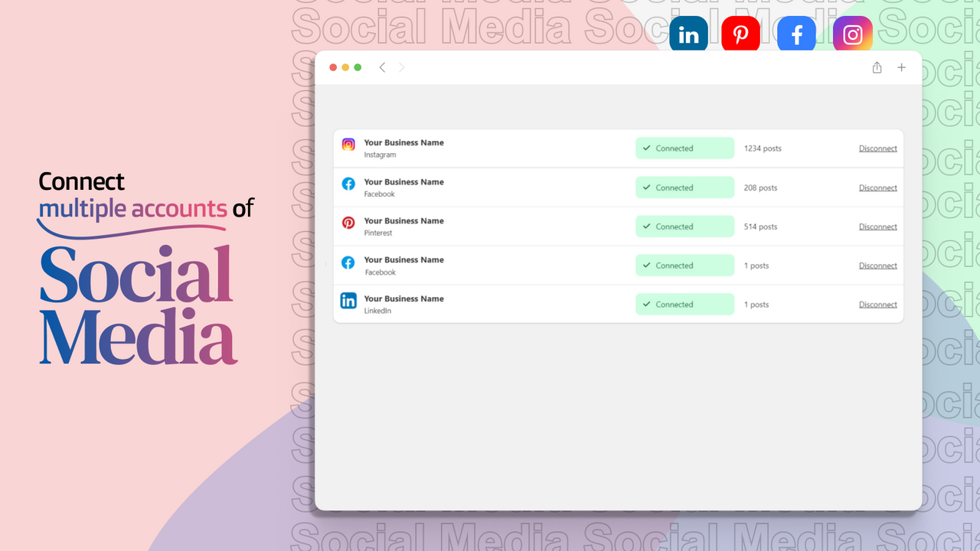The width and height of the screenshot is (980, 551).
Task: Click the Connected status for Pinterest
Action: pos(684,226)
